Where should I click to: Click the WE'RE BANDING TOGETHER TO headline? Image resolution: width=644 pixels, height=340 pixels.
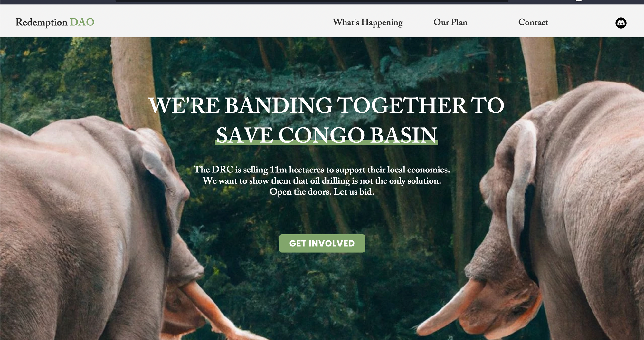pyautogui.click(x=327, y=105)
